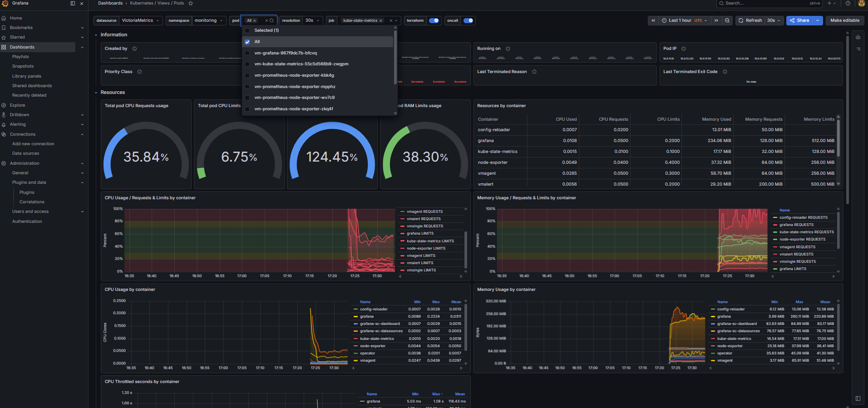
Task: Collapse the Dashboards sidebar section
Action: [82, 47]
